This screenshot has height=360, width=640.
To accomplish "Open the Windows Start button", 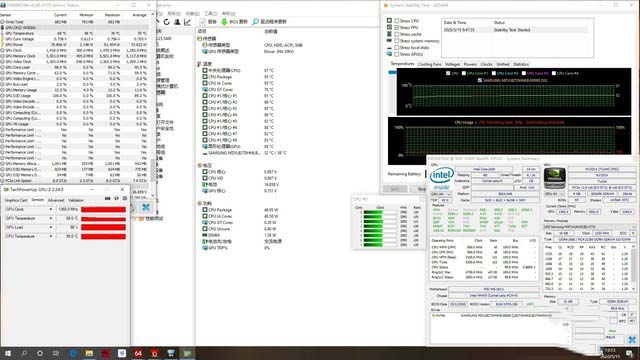I will tap(7, 353).
